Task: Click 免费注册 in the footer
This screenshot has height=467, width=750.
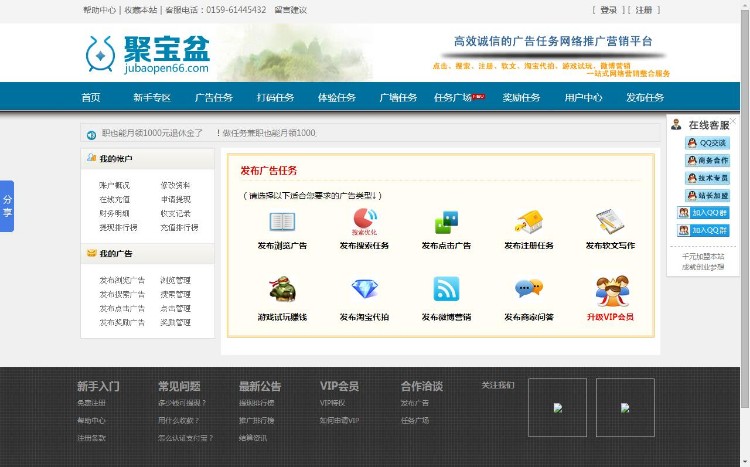Action: click(x=91, y=403)
